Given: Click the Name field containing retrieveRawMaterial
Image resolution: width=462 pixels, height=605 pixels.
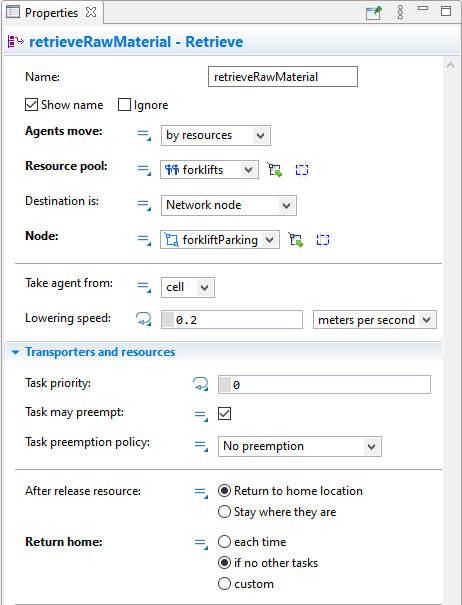Looking at the screenshot, I should click(x=283, y=77).
